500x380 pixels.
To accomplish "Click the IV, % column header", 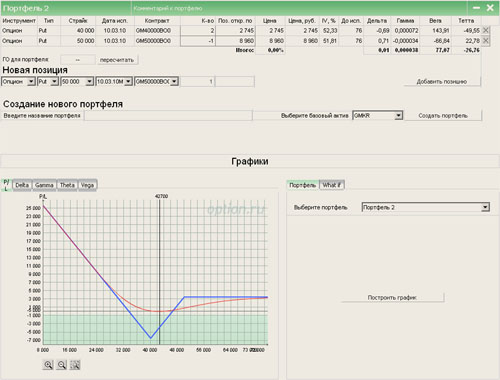I will (329, 21).
